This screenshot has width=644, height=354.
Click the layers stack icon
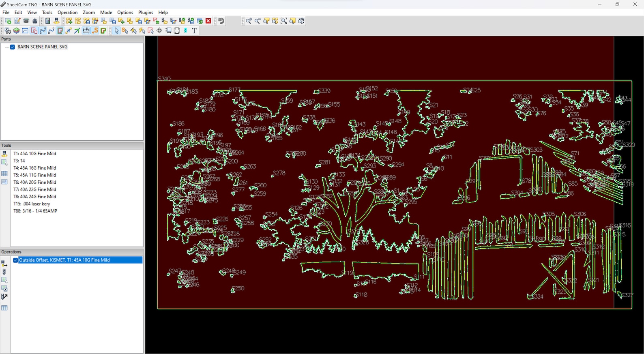(x=16, y=31)
